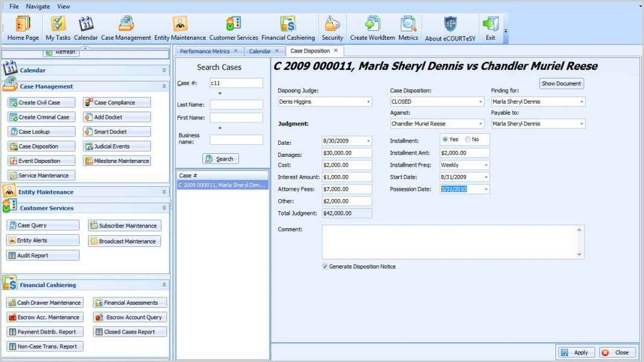The height and width of the screenshot is (362, 644).
Task: Select Yes for Installment
Action: (x=446, y=139)
